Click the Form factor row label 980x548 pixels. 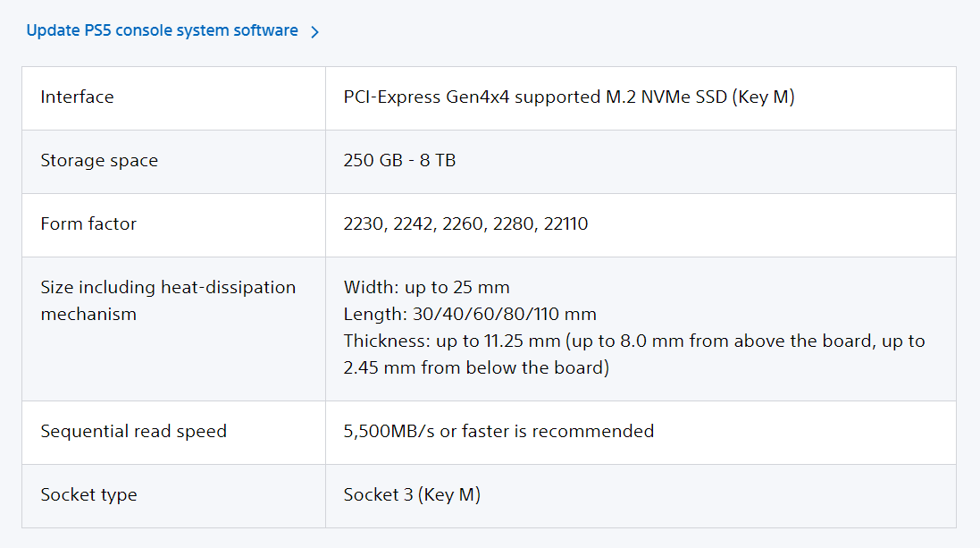88,223
